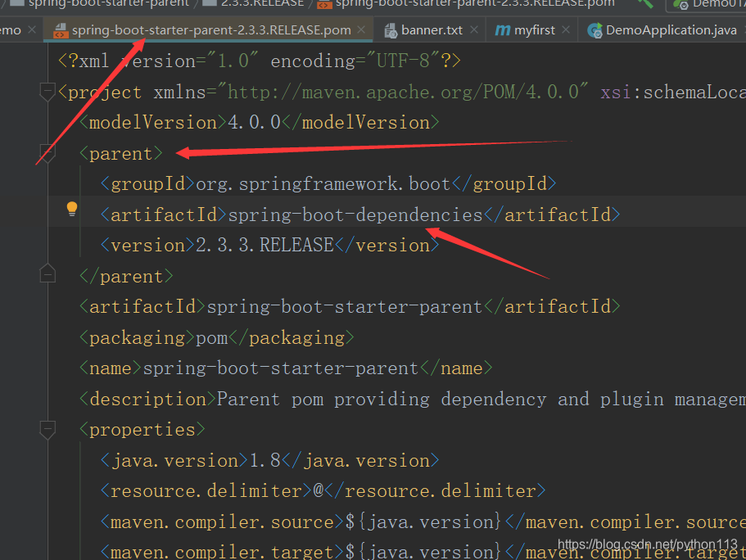Collapse the properties tag fold marker
This screenshot has width=746, height=560.
(x=47, y=430)
